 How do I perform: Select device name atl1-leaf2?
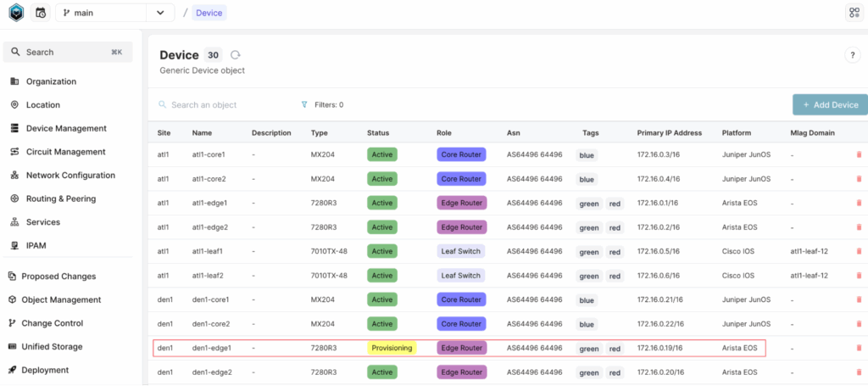pyautogui.click(x=207, y=276)
